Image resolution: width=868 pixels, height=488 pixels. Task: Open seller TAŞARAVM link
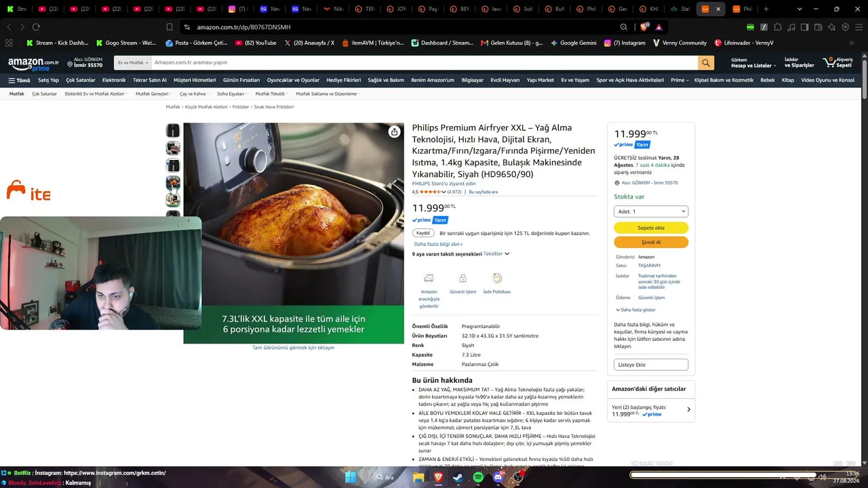pyautogui.click(x=649, y=266)
